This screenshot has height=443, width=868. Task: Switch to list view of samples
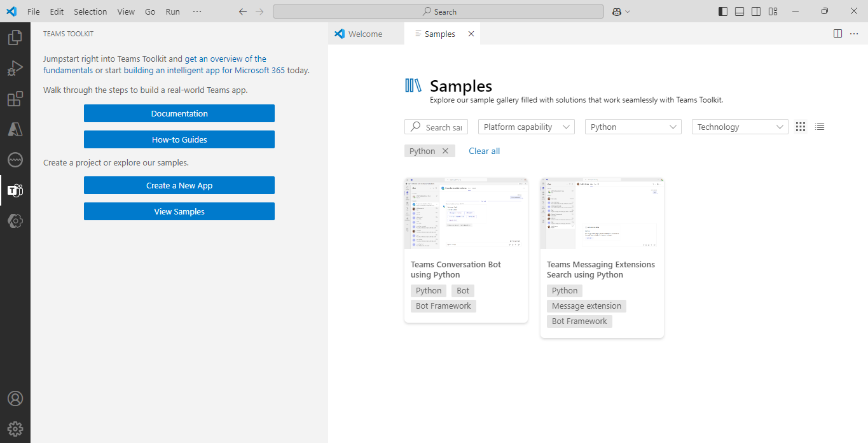click(x=820, y=127)
